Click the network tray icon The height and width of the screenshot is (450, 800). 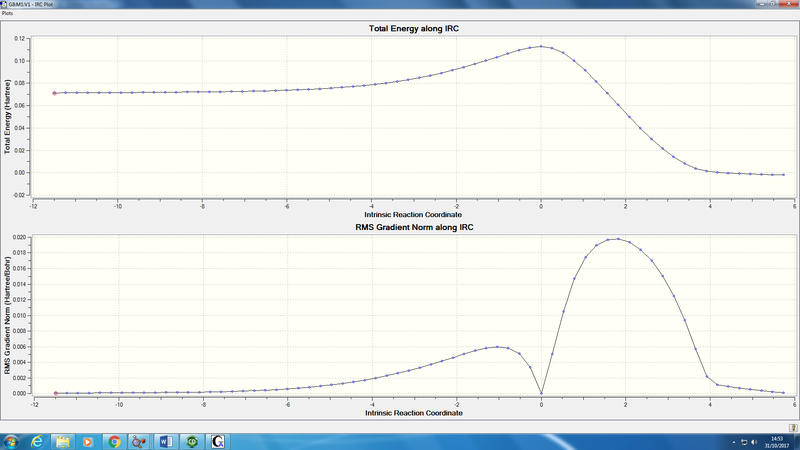click(744, 442)
